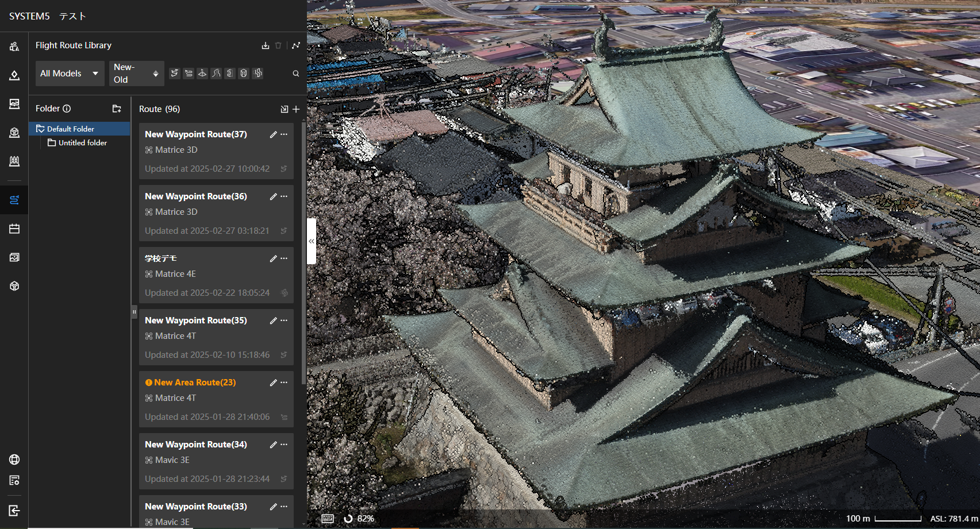Viewport: 980px width, 529px height.
Task: Open the All Models dropdown
Action: [x=70, y=74]
